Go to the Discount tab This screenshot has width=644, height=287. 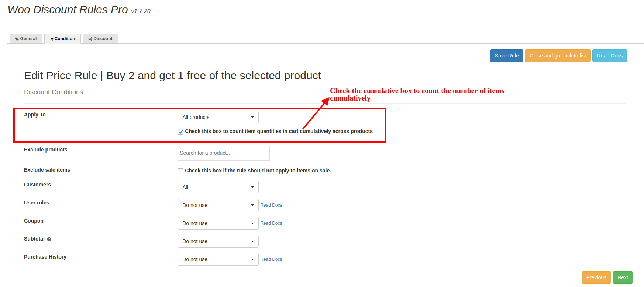[x=100, y=39]
